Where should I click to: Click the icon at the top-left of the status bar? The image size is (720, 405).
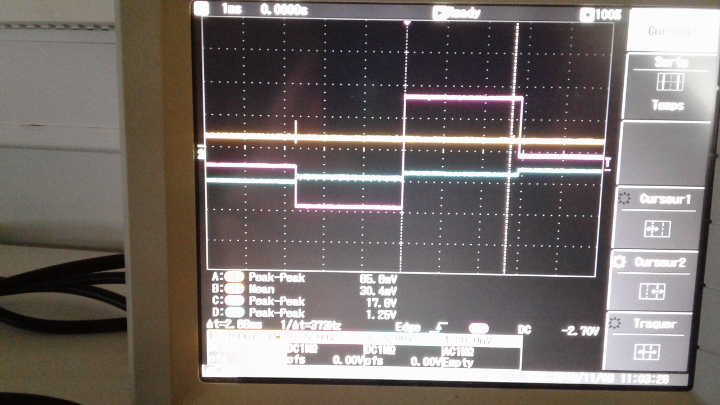click(201, 8)
